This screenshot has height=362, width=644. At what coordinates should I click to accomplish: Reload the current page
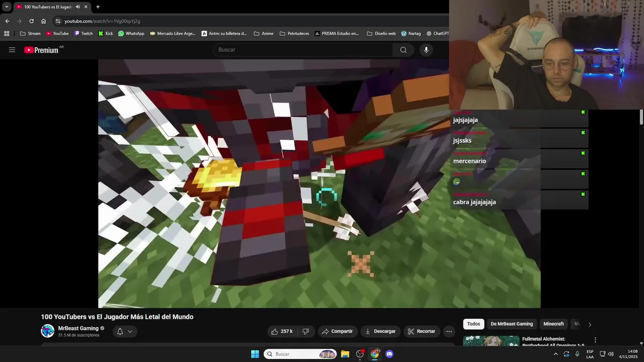(x=31, y=21)
